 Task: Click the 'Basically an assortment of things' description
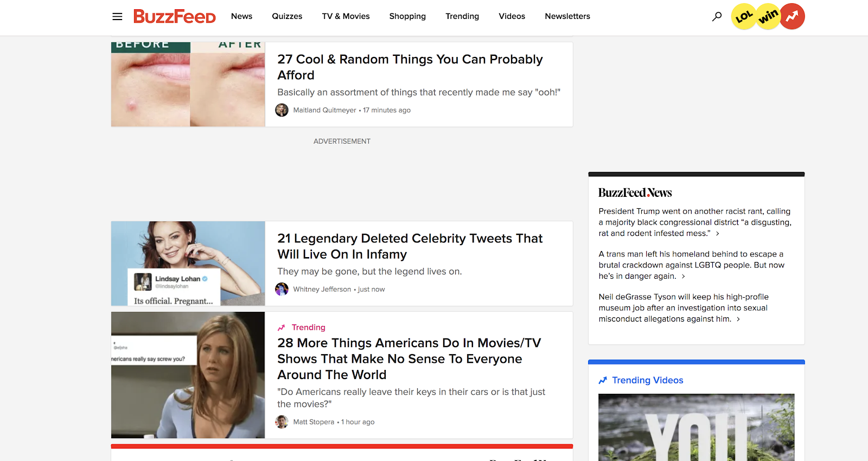pos(419,93)
